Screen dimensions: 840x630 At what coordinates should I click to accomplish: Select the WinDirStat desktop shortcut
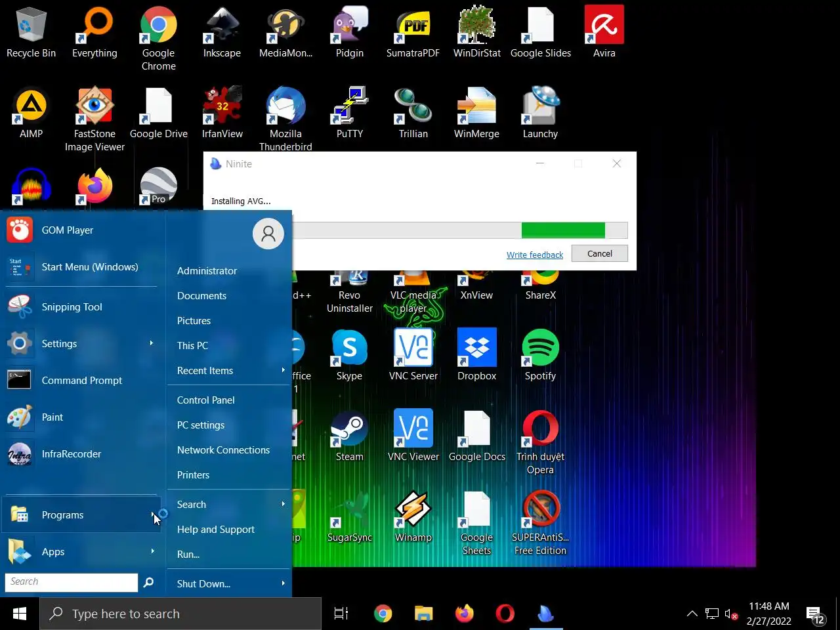pyautogui.click(x=476, y=33)
